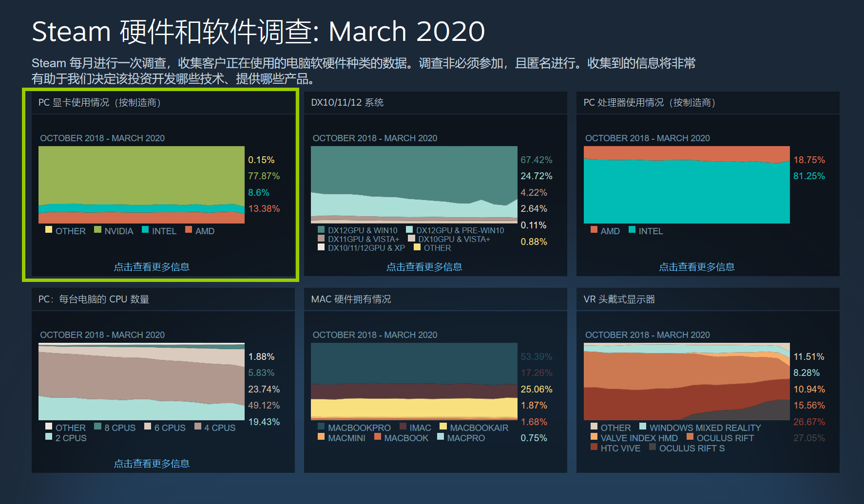Viewport: 864px width, 504px height.
Task: Open more info link under PC 处理器使用情况
Action: pos(696,267)
